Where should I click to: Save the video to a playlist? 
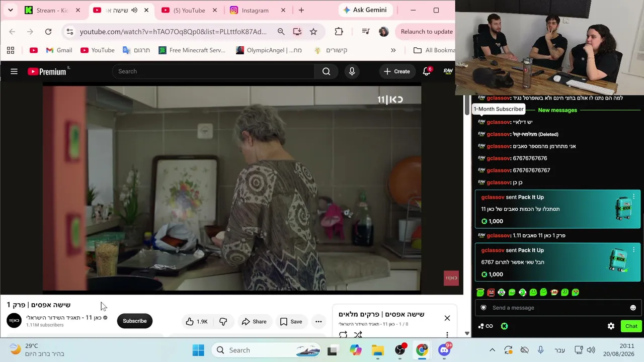point(291,322)
